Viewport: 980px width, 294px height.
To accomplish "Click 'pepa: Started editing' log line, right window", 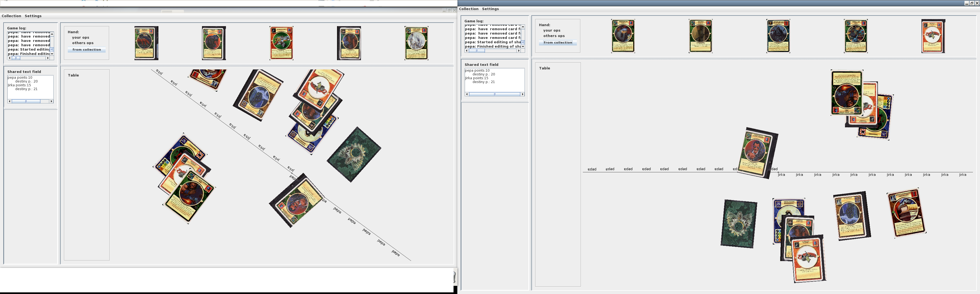I will pos(493,42).
